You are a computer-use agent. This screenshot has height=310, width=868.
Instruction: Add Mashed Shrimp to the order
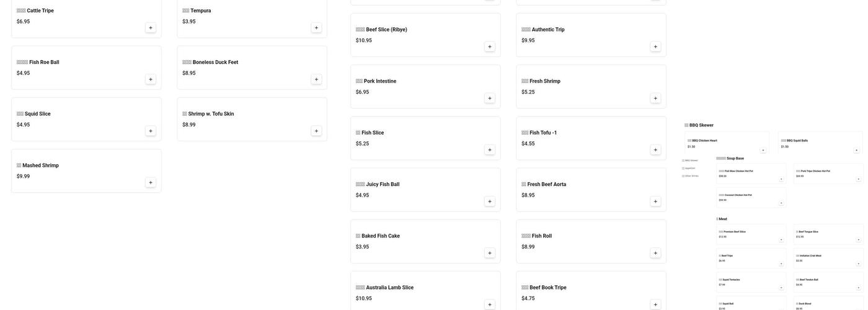pyautogui.click(x=151, y=183)
